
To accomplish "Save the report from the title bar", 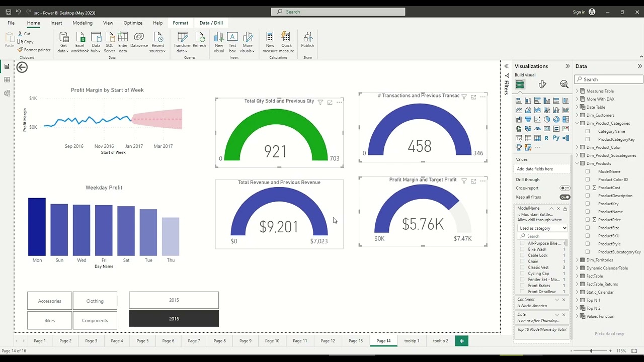I will [x=9, y=12].
